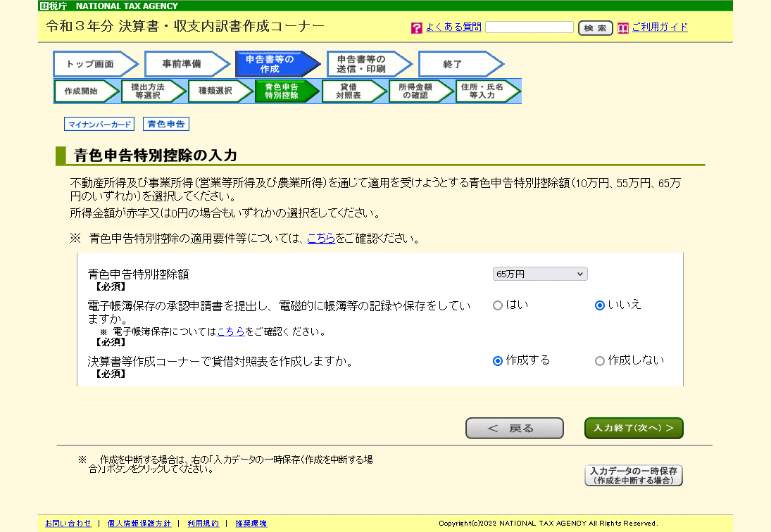Click 入力データの一時保存 to save progress

632,475
